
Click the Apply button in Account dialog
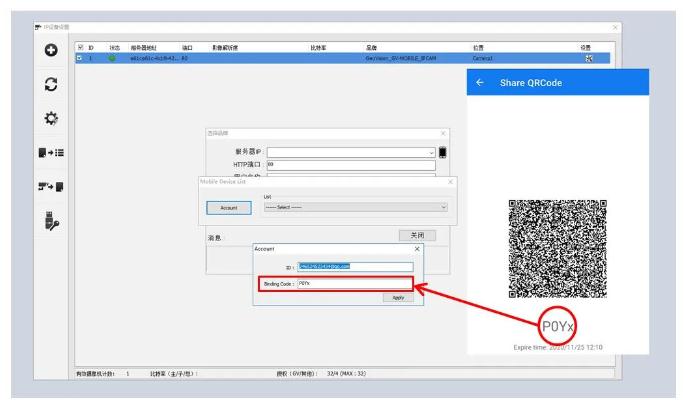[x=397, y=298]
